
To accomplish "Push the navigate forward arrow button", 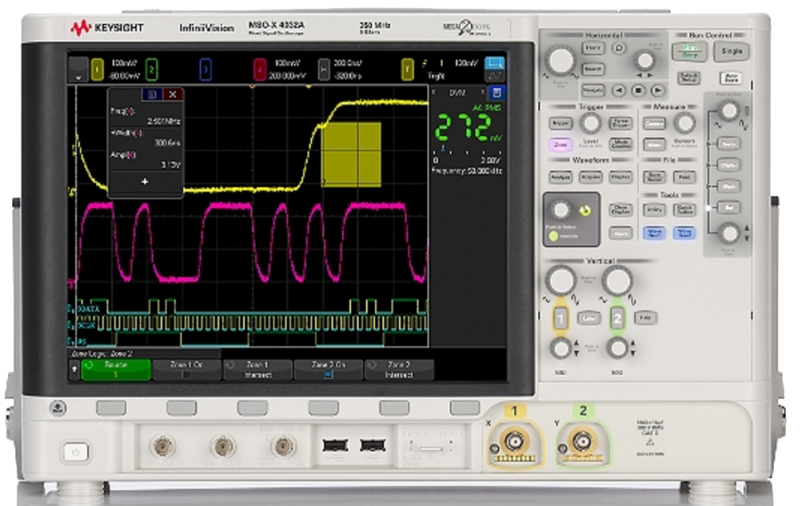I will pyautogui.click(x=657, y=91).
